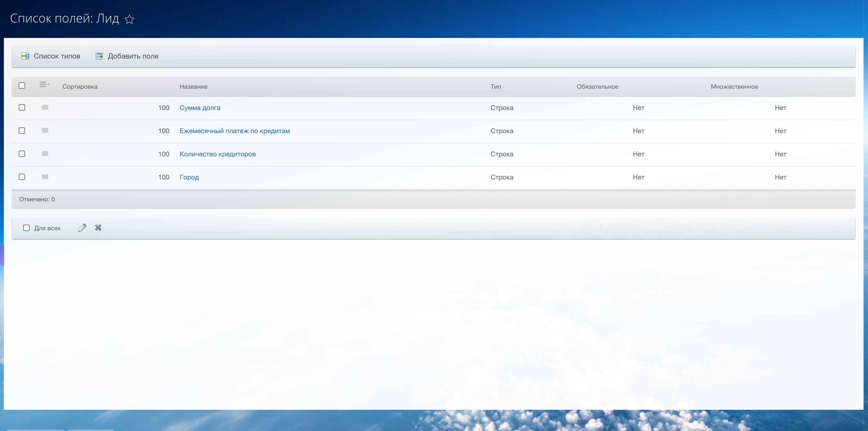
Task: Open the Количество кредиторов field link
Action: (x=217, y=154)
